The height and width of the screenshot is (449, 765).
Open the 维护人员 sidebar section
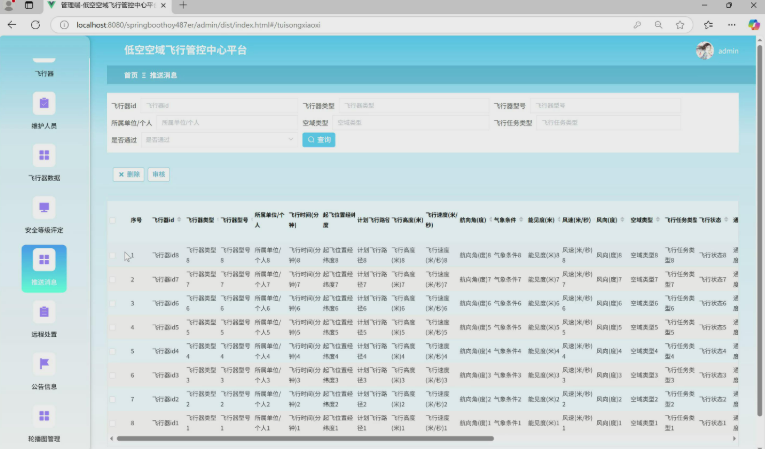click(44, 110)
